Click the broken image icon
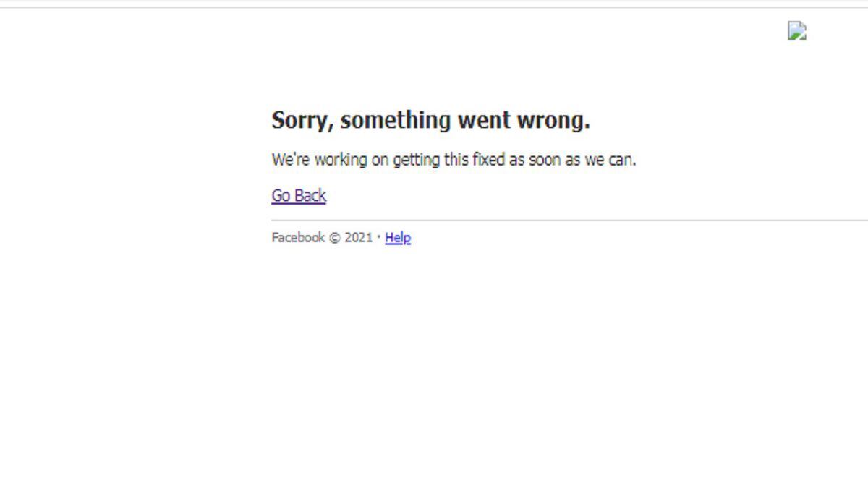 point(797,31)
